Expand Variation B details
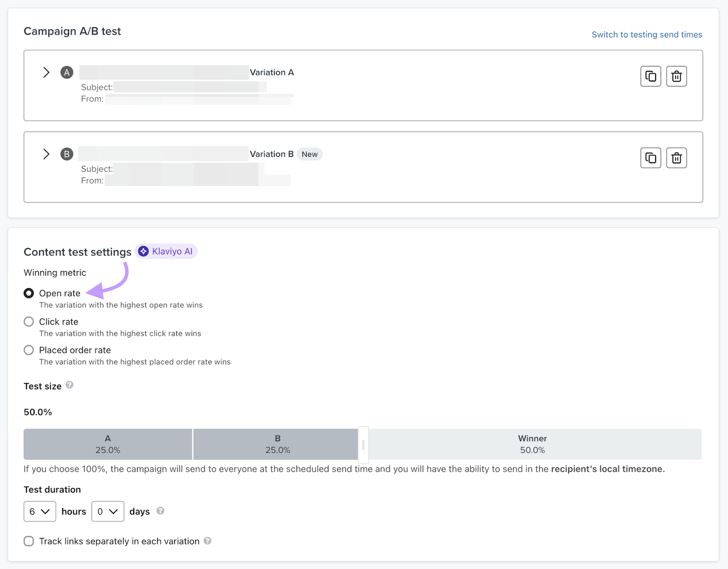Screen dimensions: 728x569 click(46, 154)
